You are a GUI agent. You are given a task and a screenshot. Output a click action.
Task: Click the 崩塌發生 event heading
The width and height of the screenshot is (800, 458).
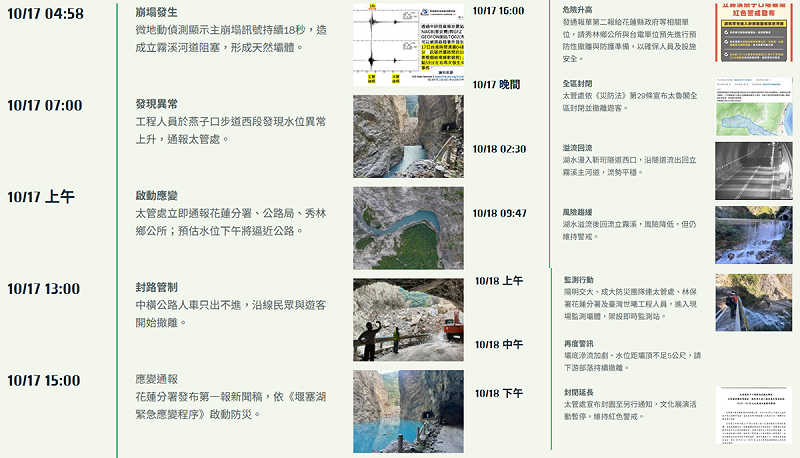pyautogui.click(x=157, y=13)
